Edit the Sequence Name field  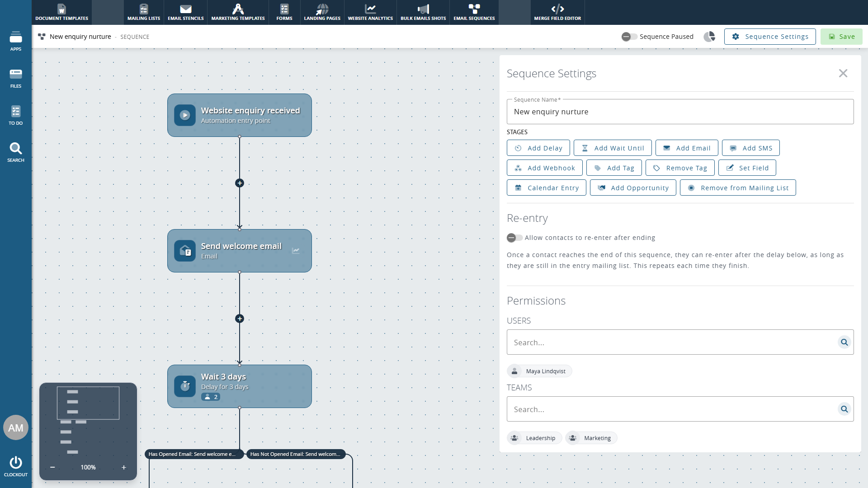coord(680,112)
